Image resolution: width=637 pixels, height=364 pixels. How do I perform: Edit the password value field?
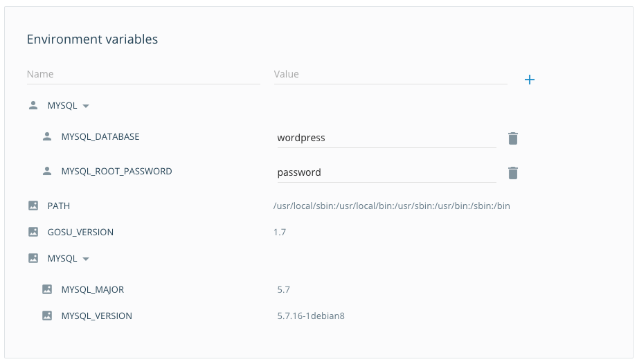click(387, 172)
